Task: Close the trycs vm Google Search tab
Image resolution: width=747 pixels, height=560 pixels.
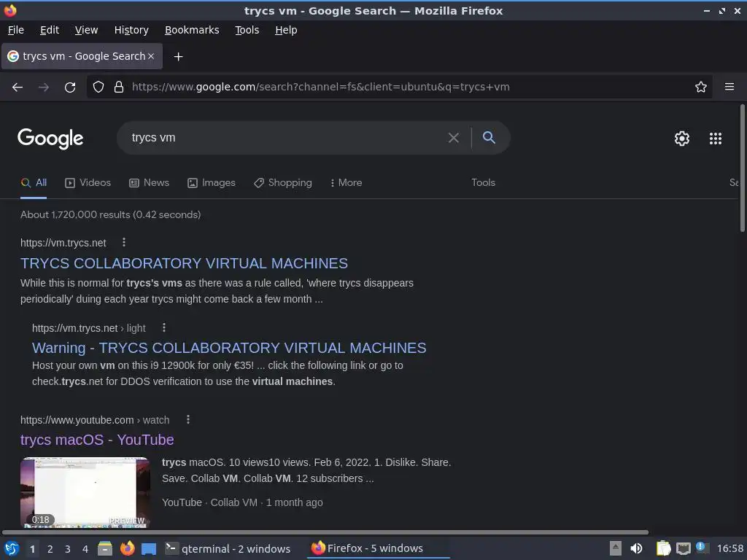Action: [151, 56]
